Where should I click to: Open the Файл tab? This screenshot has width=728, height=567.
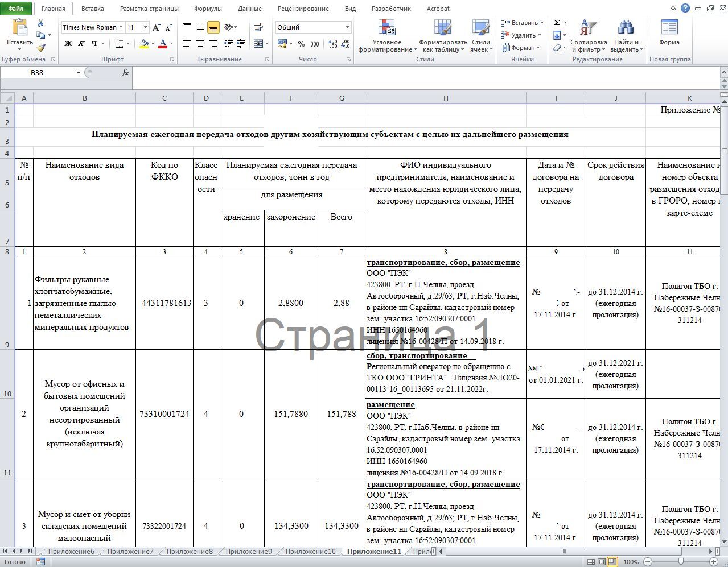[x=16, y=9]
